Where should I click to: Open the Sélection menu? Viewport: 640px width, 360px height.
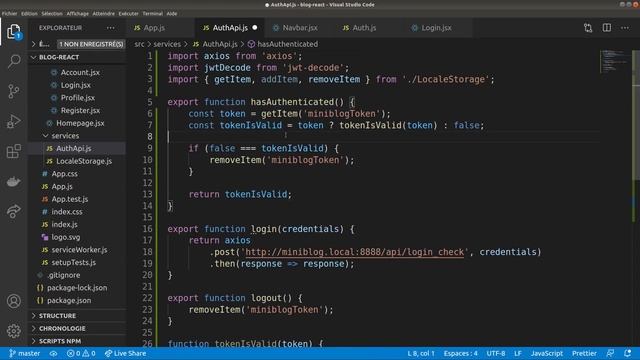(52, 13)
